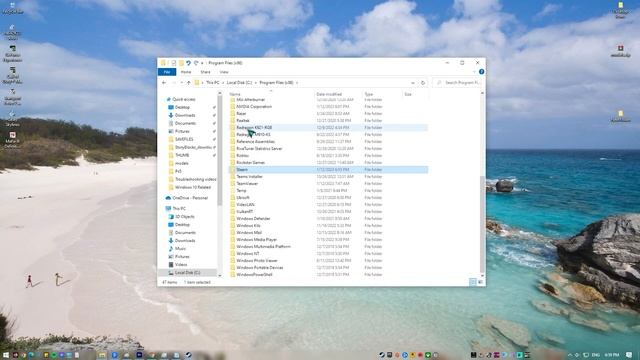Open the View ribbon tab
The height and width of the screenshot is (360, 640).
(x=224, y=72)
